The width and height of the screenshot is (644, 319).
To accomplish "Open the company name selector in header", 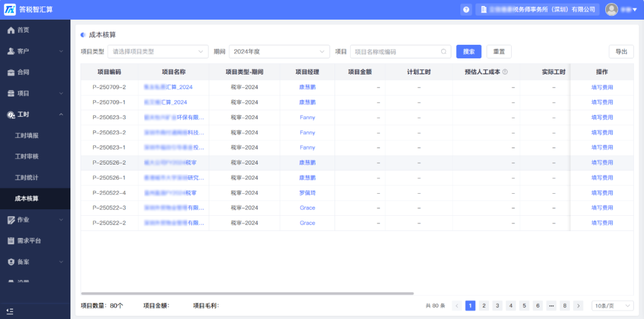I will click(x=537, y=10).
